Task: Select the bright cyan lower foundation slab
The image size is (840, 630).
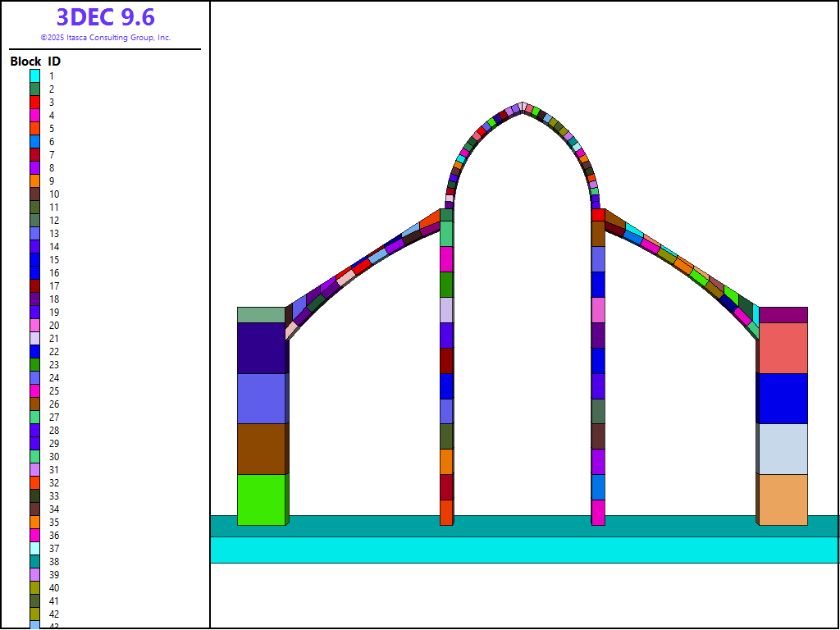Action: [525, 550]
